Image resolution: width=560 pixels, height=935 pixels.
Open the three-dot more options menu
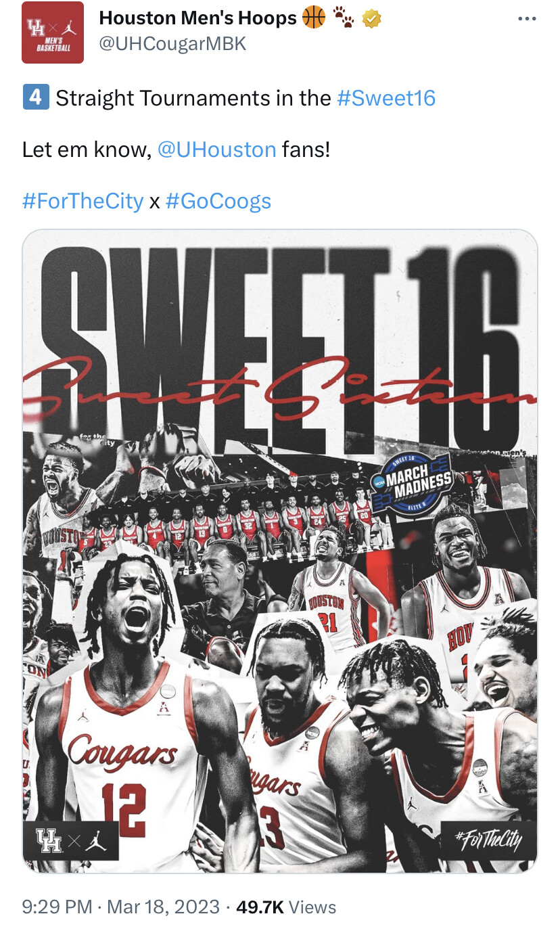(526, 19)
